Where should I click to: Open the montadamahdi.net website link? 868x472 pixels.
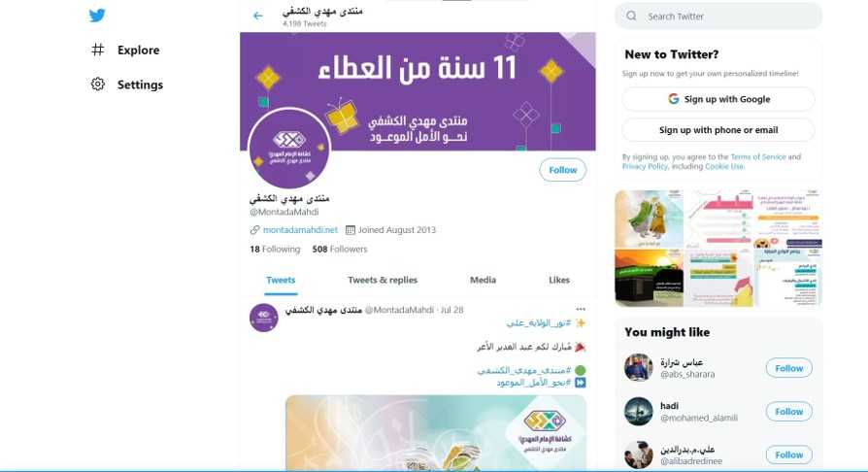300,230
